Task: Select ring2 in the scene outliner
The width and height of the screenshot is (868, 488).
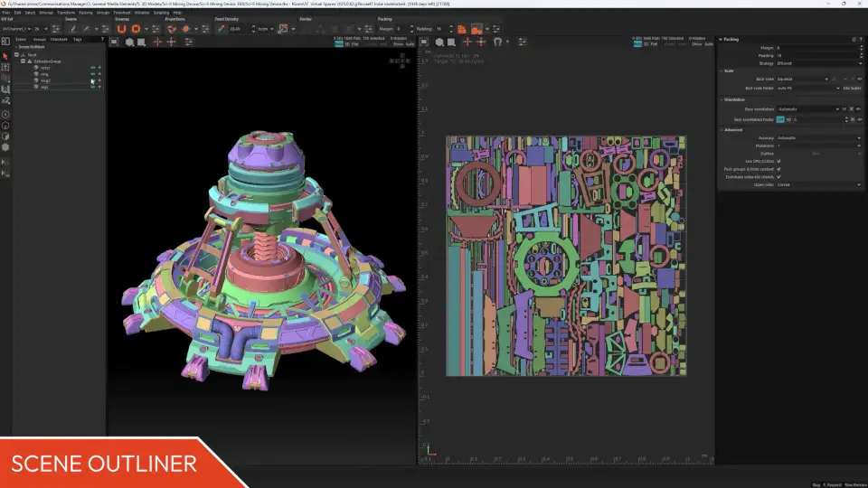Action: pos(44,80)
